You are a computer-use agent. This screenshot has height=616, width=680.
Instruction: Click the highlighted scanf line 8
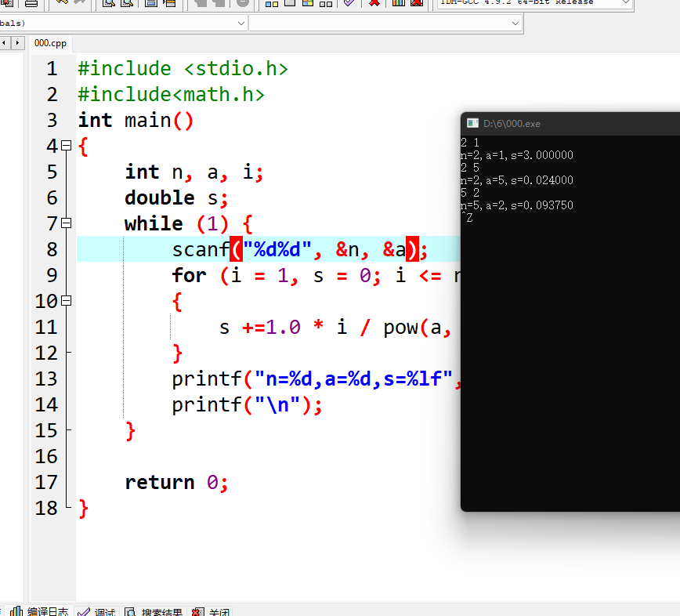pyautogui.click(x=268, y=249)
